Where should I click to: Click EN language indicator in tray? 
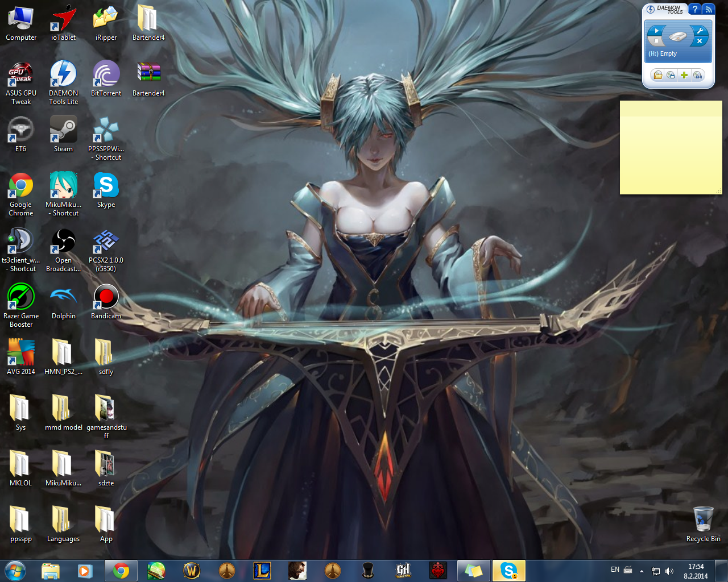point(615,569)
